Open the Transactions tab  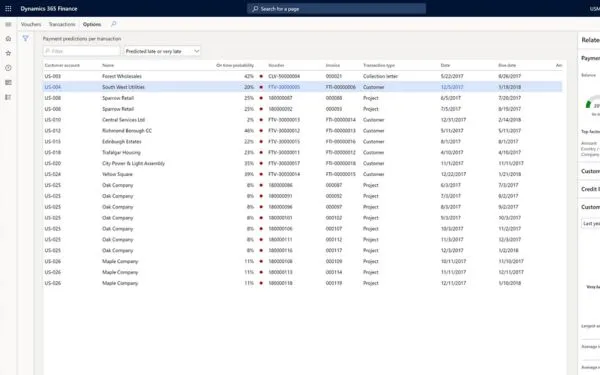62,24
